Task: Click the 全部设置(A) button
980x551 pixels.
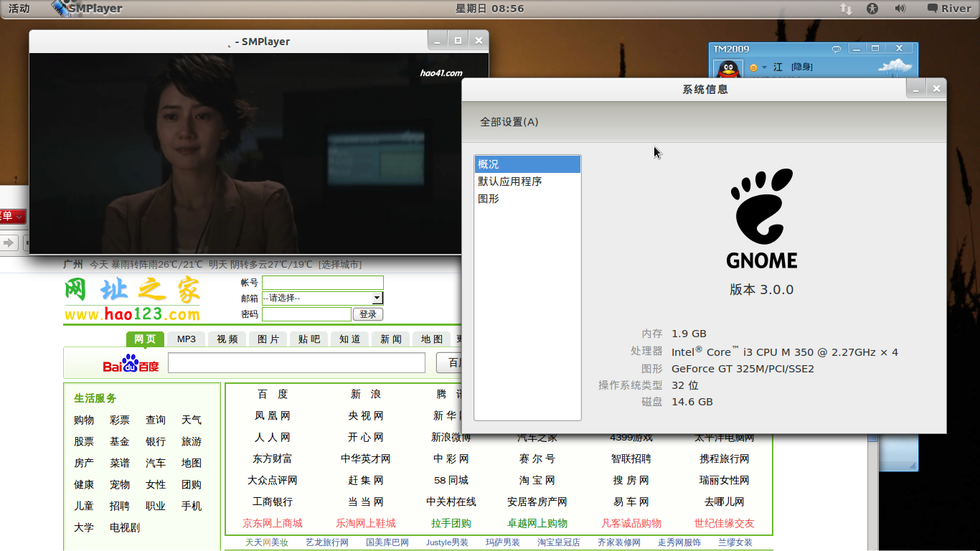Action: pyautogui.click(x=509, y=122)
